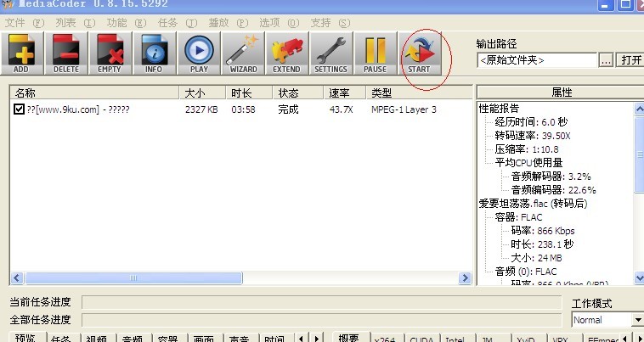Sort list by 类型 column header
Image resolution: width=644 pixels, height=342 pixels.
click(x=419, y=93)
